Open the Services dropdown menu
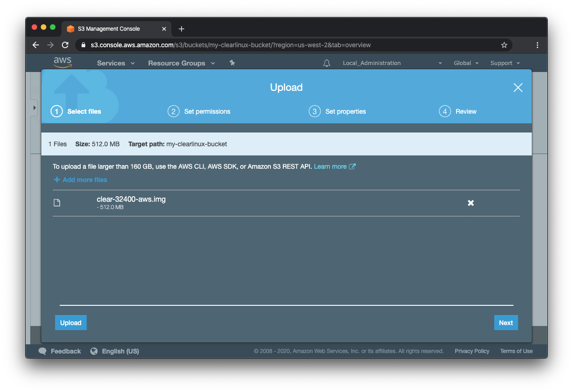Screen dimensions: 573x392 116,63
